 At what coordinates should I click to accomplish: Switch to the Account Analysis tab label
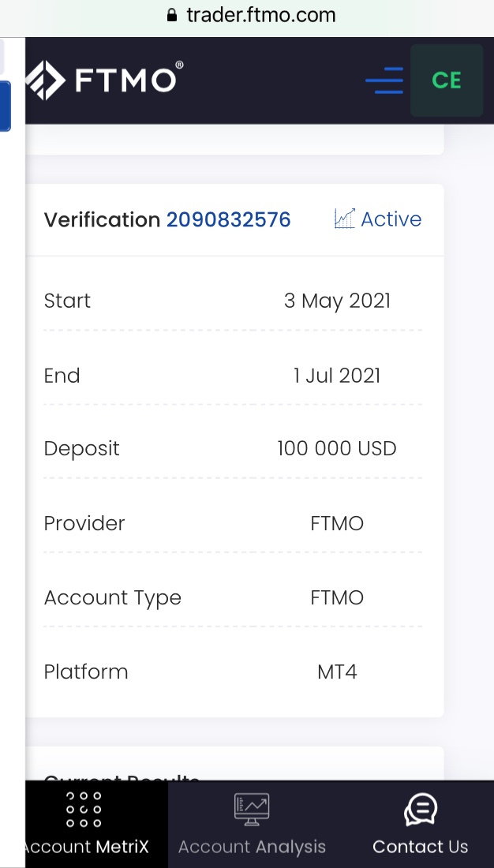click(252, 847)
